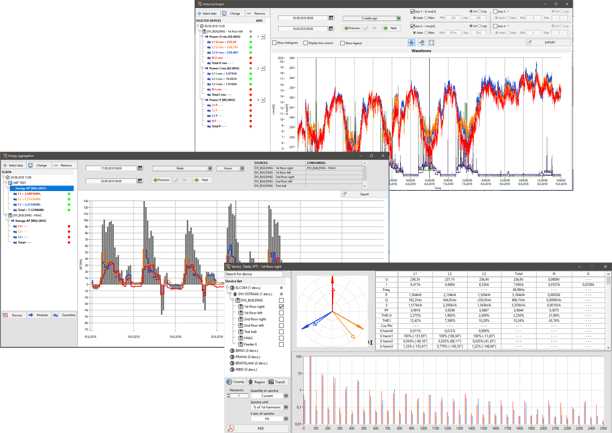Open end date calendar icon in Energy aggregation
This screenshot has height=433, width=612.
click(140, 181)
